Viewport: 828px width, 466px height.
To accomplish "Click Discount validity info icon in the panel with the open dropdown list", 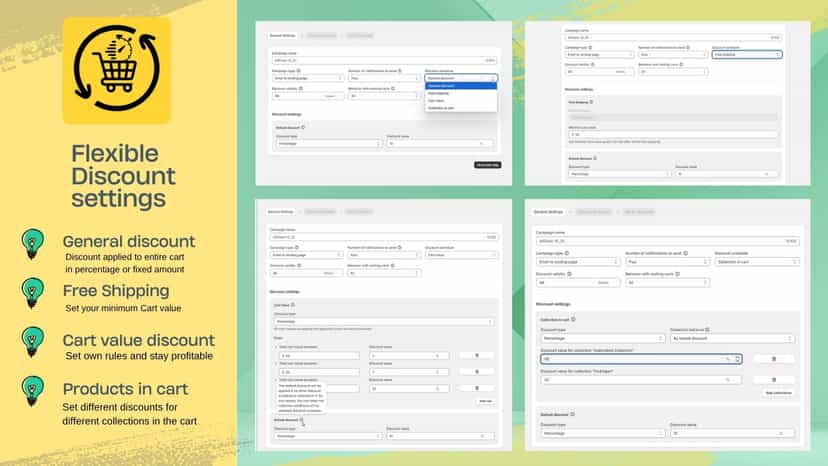I will (301, 89).
